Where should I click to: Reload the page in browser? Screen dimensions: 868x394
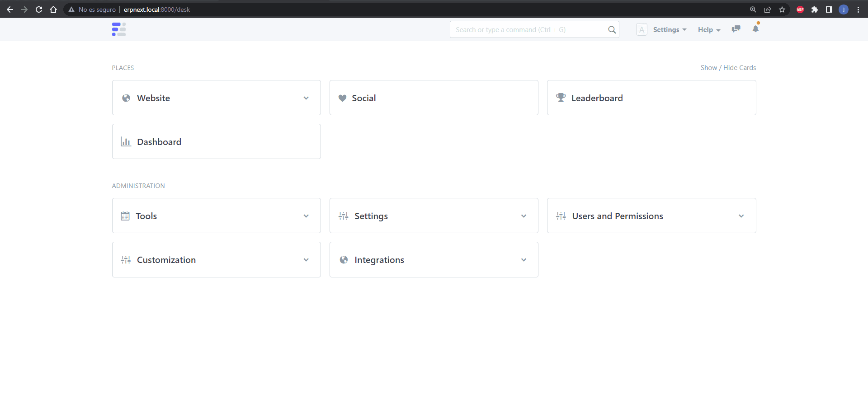coord(39,9)
